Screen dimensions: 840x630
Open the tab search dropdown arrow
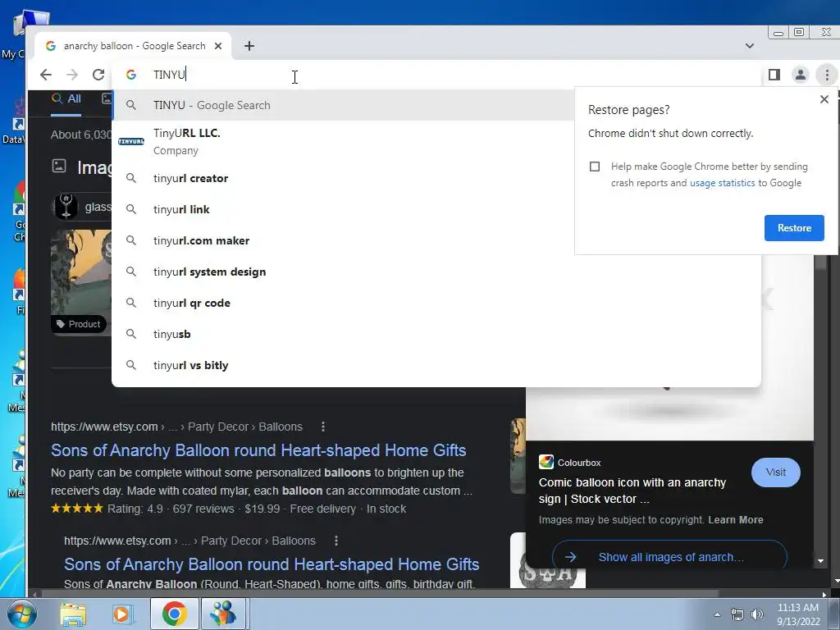click(750, 46)
